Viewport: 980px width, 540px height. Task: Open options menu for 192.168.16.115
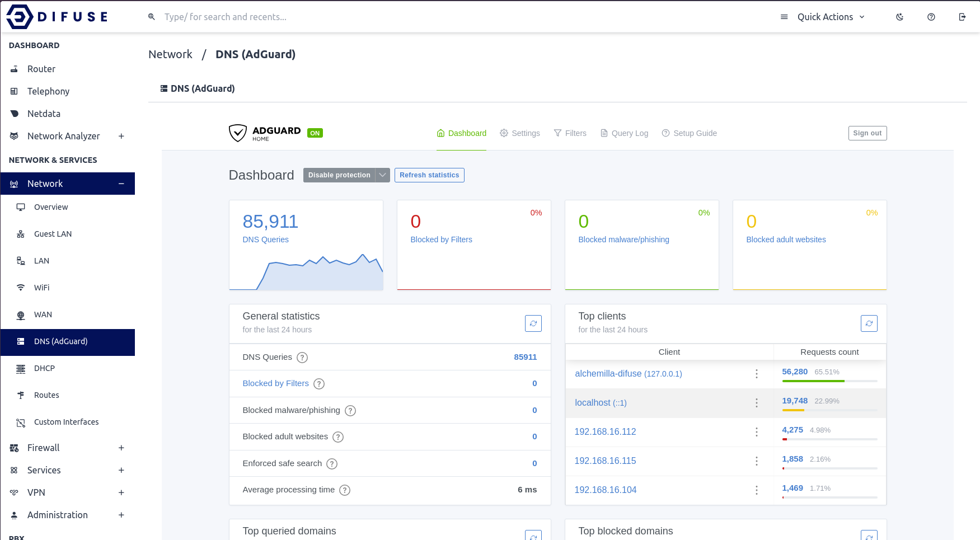point(757,461)
